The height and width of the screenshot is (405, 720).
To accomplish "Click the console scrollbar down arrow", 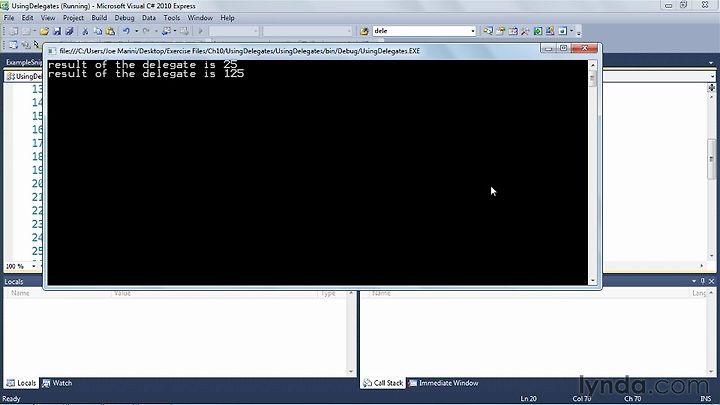I will click(x=593, y=280).
